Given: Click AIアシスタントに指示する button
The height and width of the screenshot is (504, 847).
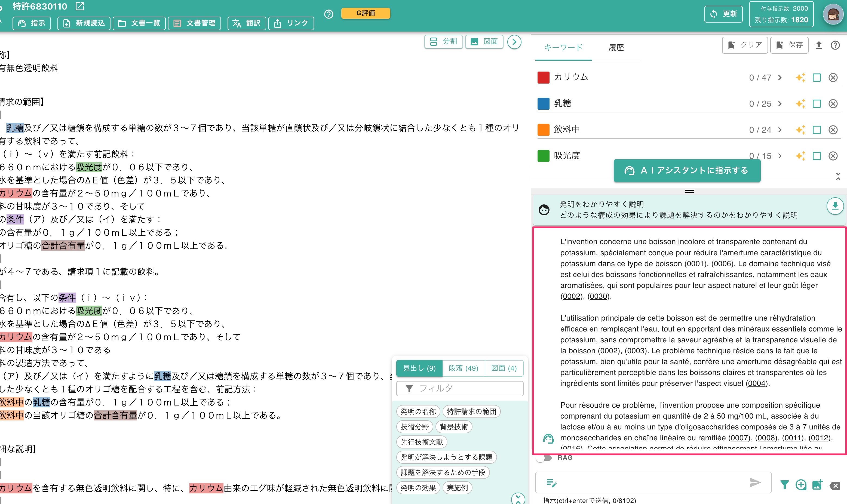Looking at the screenshot, I should pos(687,170).
